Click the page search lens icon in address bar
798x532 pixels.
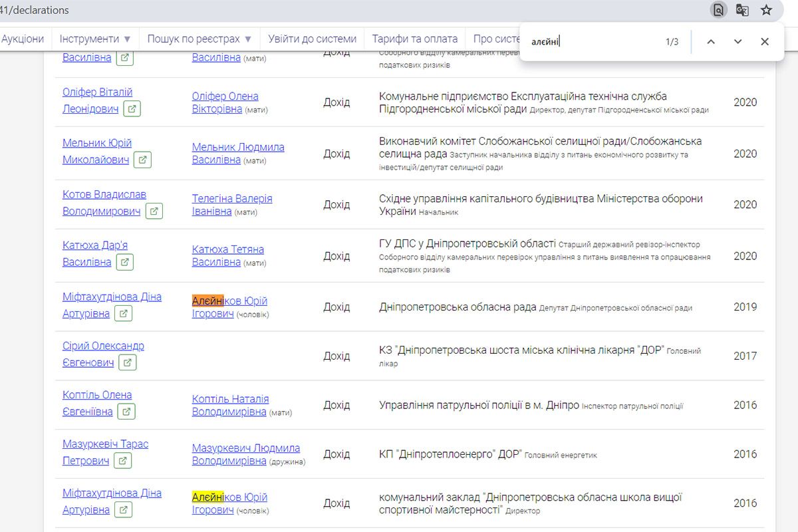click(x=718, y=10)
